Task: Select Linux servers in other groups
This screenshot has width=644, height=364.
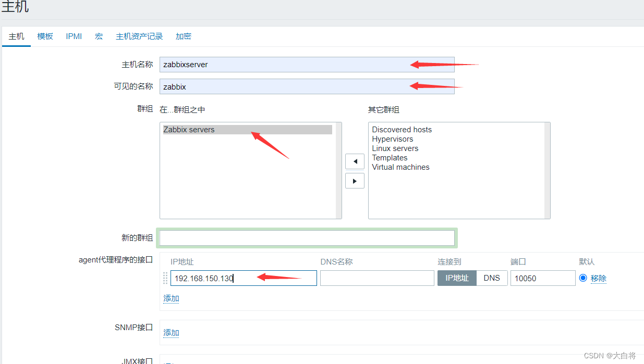Action: (395, 148)
